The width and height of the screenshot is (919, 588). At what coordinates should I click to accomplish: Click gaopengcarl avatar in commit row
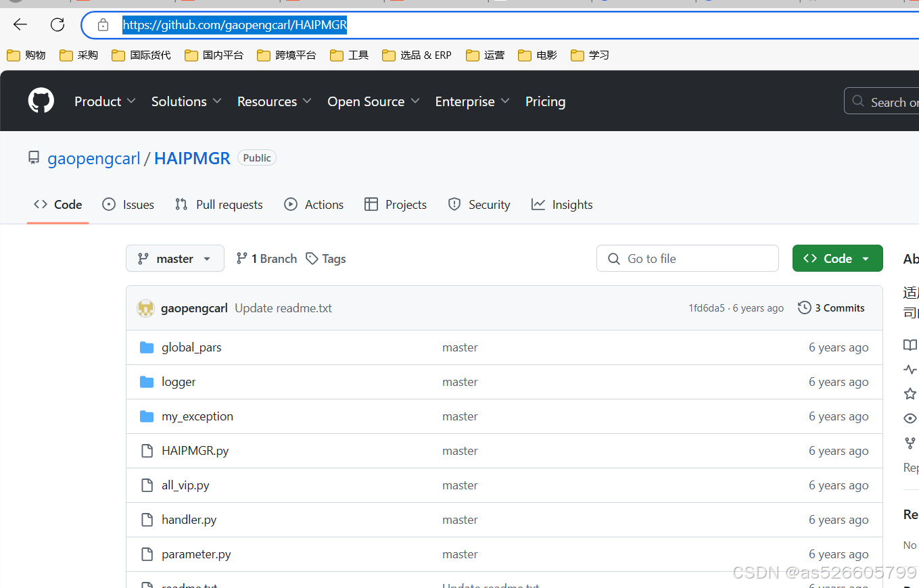(x=145, y=308)
